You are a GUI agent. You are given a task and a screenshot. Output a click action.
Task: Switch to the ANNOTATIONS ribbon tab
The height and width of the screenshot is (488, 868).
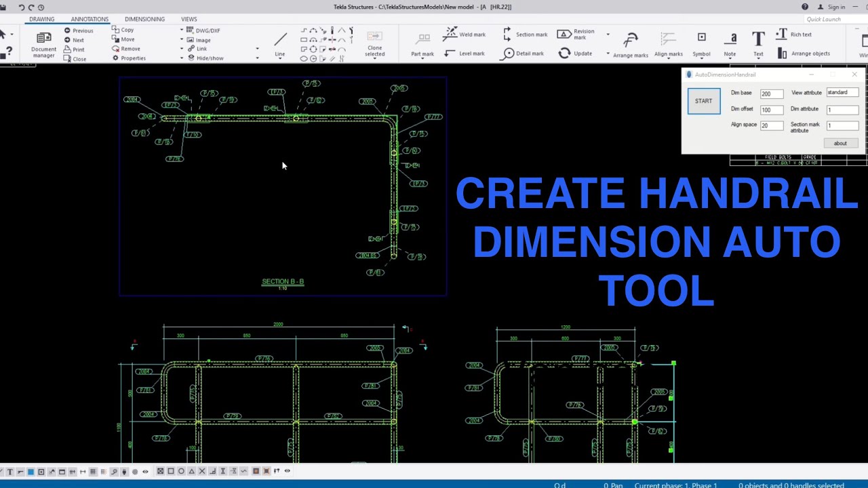tap(90, 19)
